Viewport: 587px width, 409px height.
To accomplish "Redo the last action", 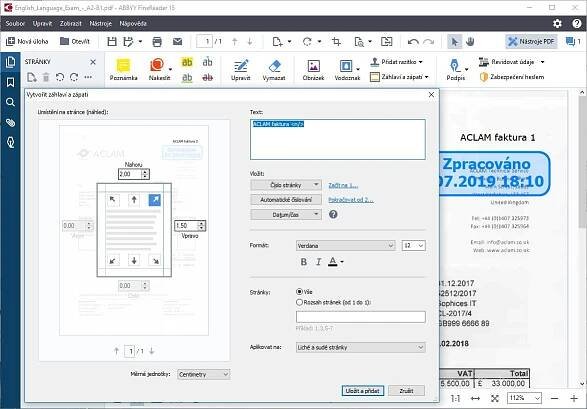I will tap(428, 42).
